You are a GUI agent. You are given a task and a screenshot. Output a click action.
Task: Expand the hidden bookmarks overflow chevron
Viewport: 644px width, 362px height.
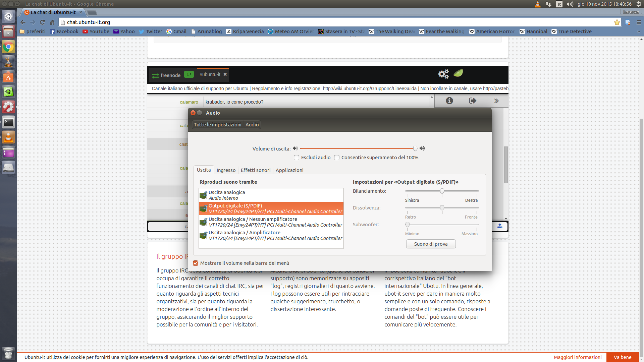(x=638, y=32)
